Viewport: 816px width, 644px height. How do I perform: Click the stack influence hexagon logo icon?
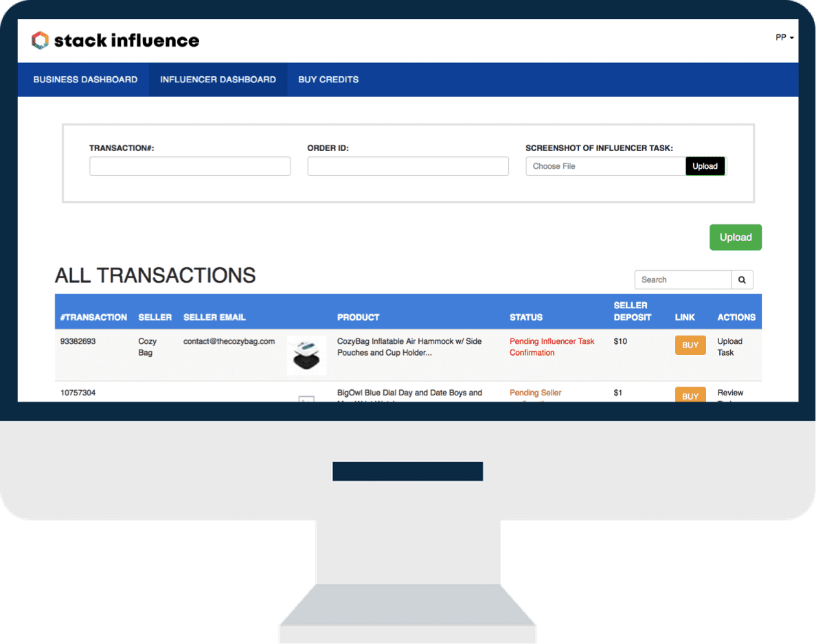[x=40, y=40]
